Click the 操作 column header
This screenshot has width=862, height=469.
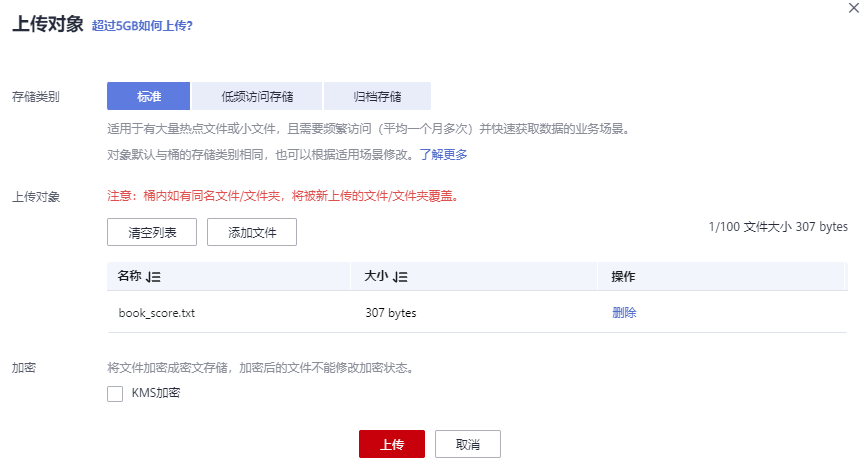tap(624, 277)
